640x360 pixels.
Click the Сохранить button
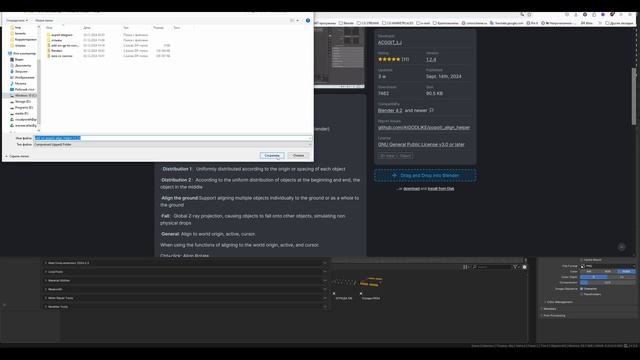tap(272, 156)
